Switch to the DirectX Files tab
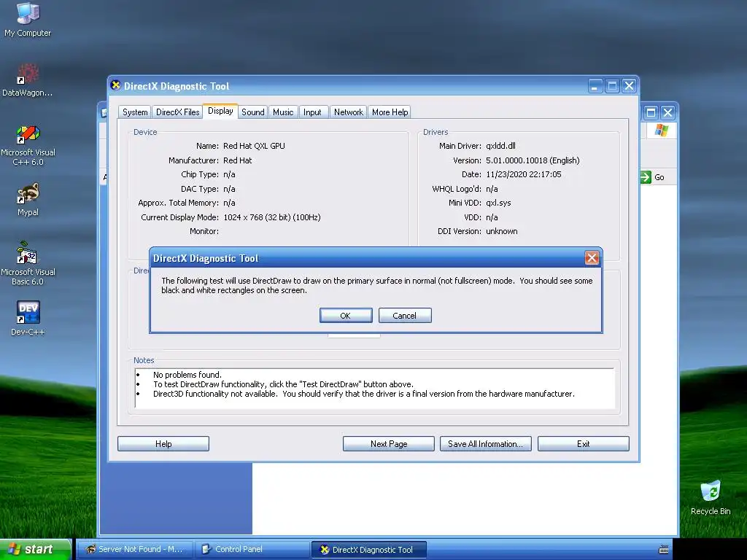Image resolution: width=747 pixels, height=560 pixels. coord(178,112)
